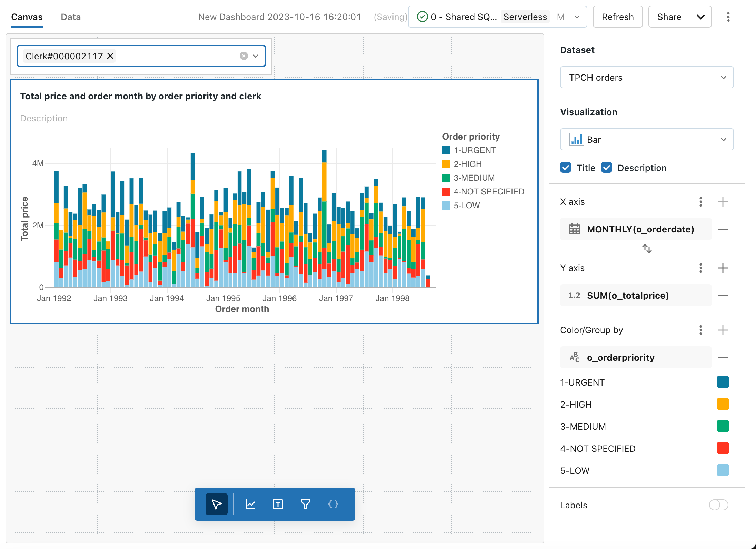Change the 4-NOT SPECIFIED color swatch
Viewport: 756px width, 549px height.
(x=723, y=448)
